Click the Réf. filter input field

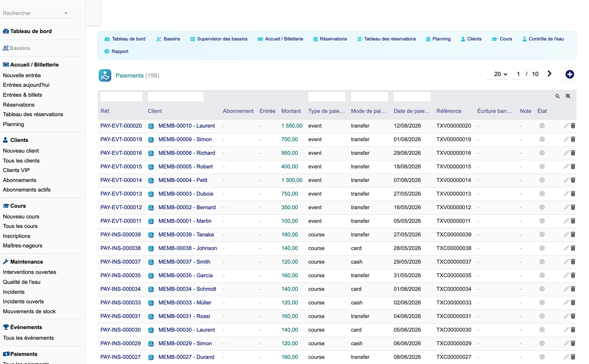point(121,97)
